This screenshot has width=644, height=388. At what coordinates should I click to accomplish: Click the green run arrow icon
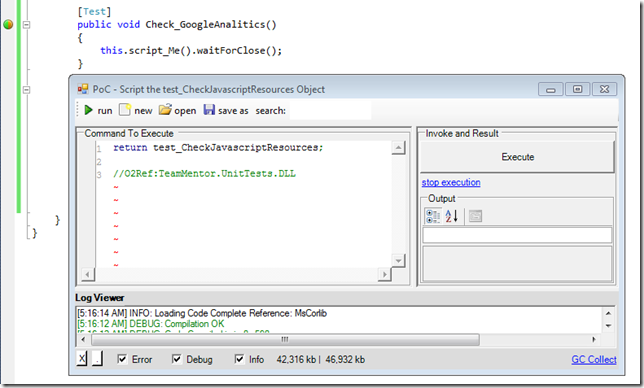click(x=88, y=110)
